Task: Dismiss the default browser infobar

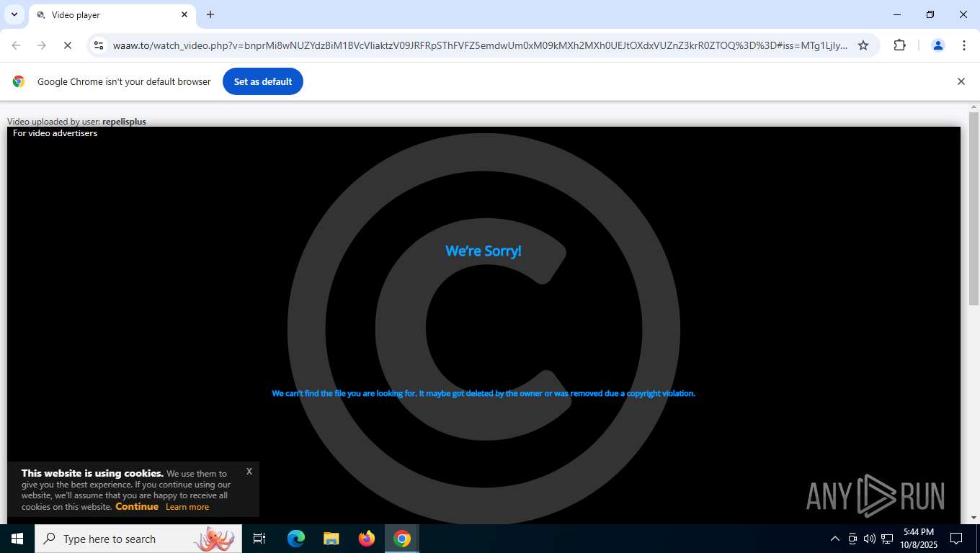Action: point(961,81)
